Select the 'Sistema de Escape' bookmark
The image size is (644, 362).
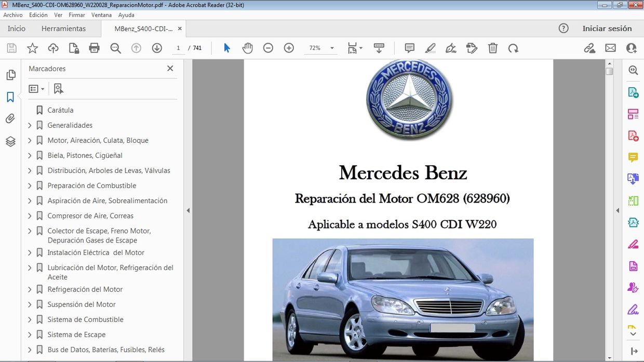(x=76, y=334)
